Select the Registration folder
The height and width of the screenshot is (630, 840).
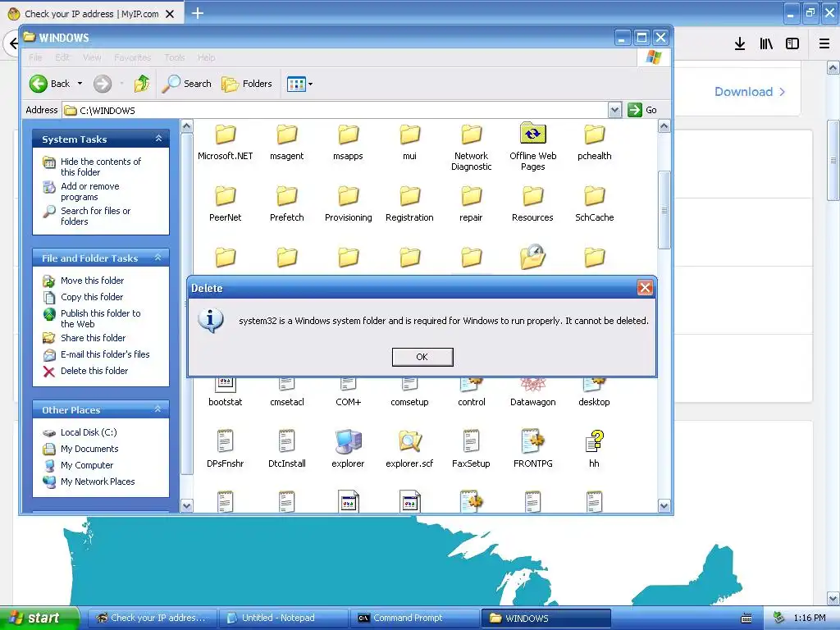[410, 203]
